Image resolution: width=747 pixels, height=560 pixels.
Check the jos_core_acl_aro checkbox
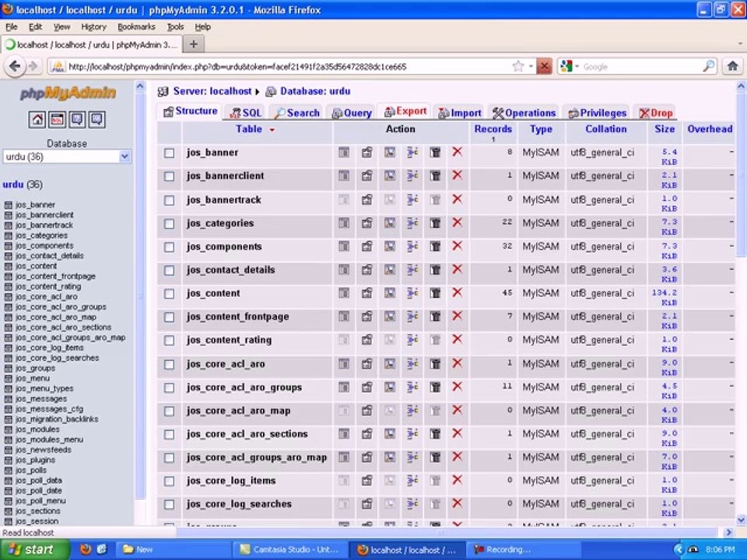169,364
